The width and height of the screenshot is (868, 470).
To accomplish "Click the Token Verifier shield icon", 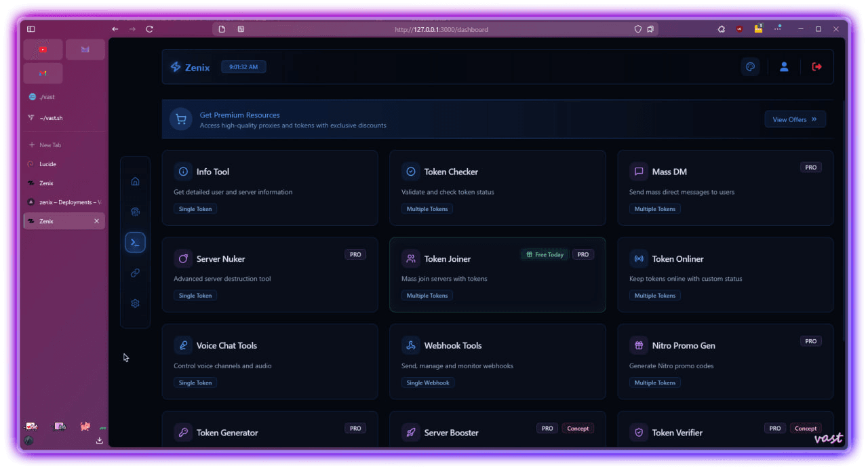I will [639, 432].
